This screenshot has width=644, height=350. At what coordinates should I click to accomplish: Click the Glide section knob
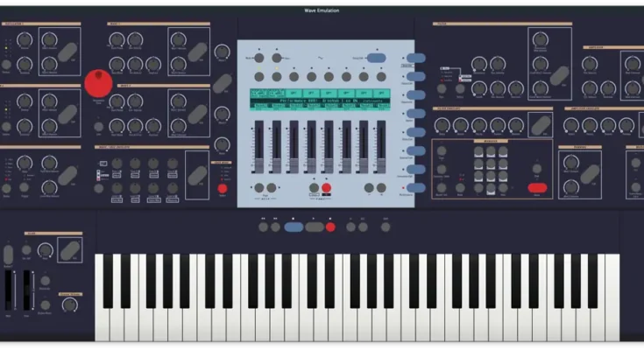46,250
